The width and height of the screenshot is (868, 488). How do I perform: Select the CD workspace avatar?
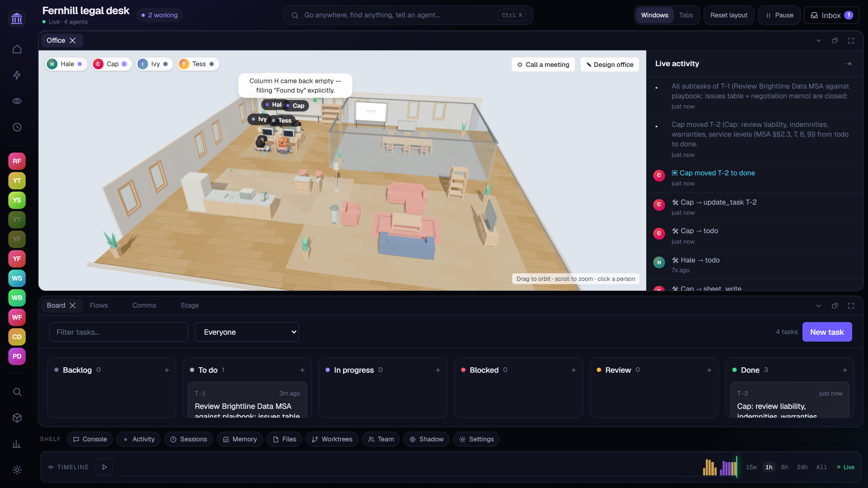(17, 337)
